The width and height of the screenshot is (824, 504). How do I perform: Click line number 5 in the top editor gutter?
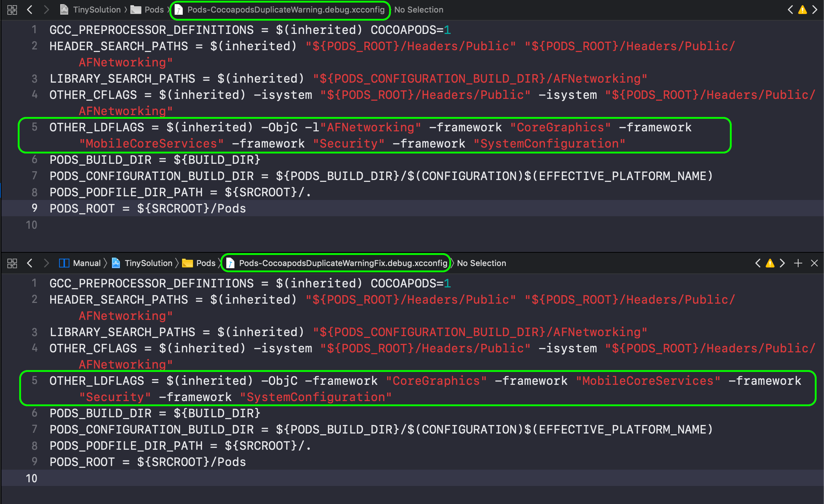tap(34, 127)
